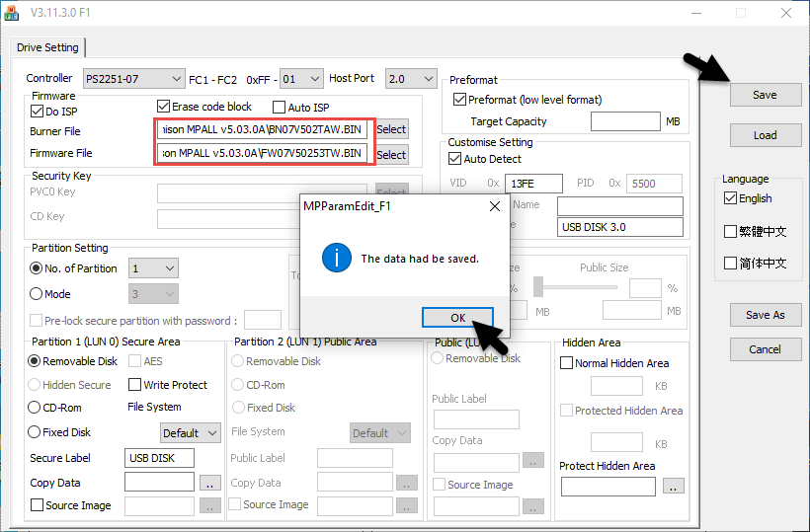The width and height of the screenshot is (810, 532).
Task: Click the Target Capacity MB field
Action: point(625,121)
